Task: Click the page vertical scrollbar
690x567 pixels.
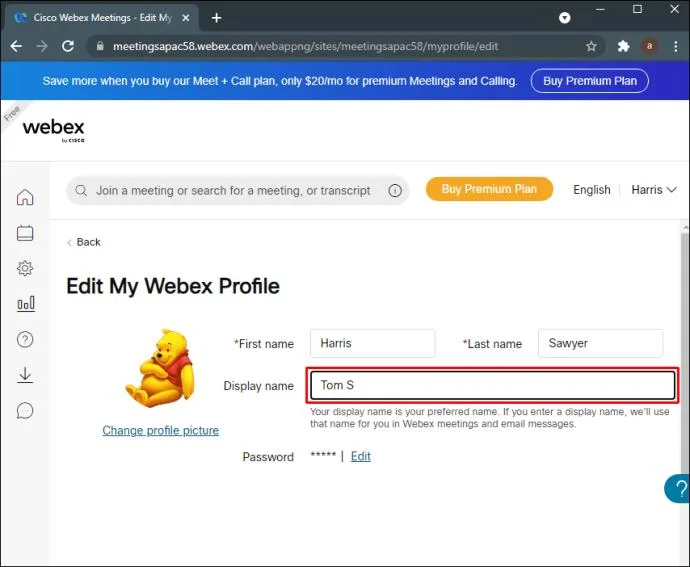Action: pyautogui.click(x=685, y=352)
